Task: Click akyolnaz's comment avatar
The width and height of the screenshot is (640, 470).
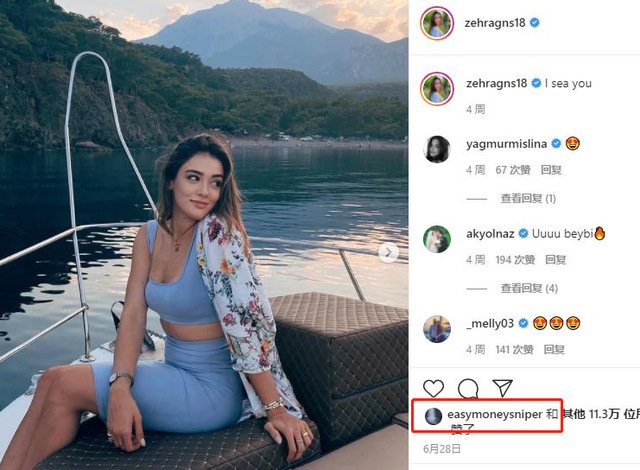Action: (x=436, y=238)
